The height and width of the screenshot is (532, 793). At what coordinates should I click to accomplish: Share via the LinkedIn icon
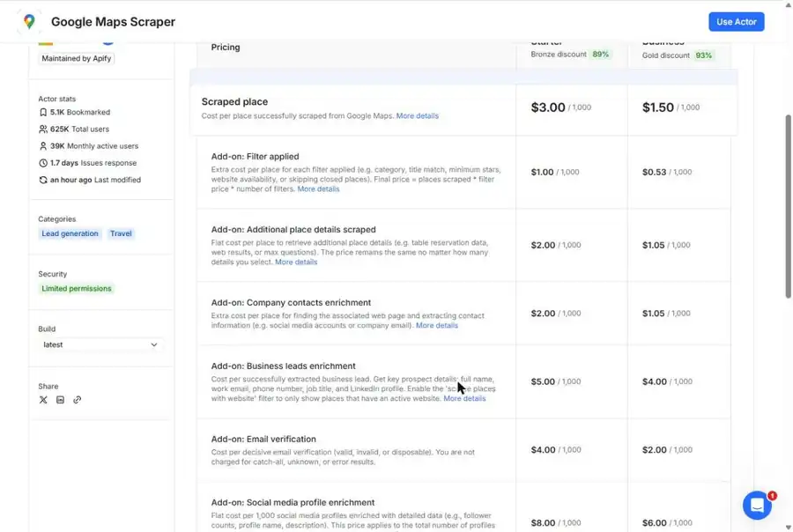[x=60, y=400]
